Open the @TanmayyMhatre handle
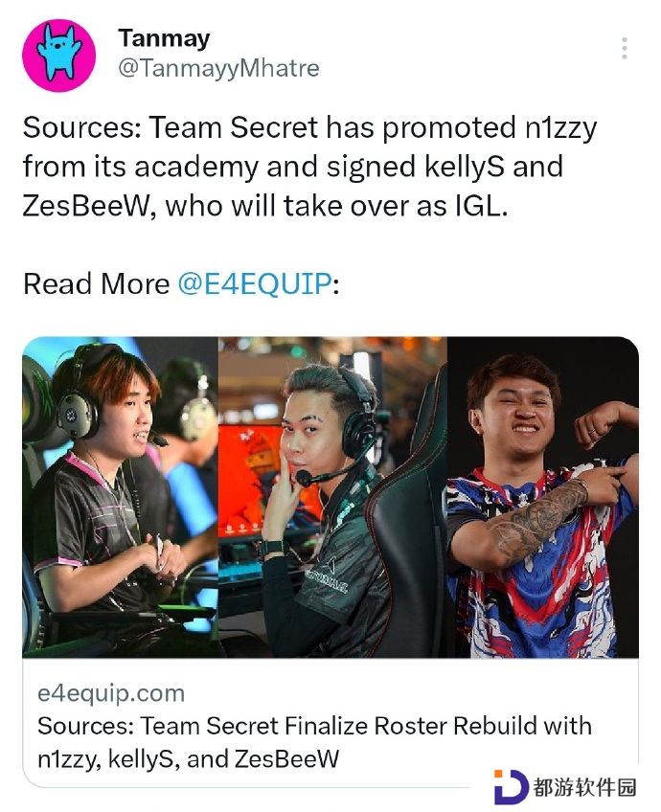 218,68
